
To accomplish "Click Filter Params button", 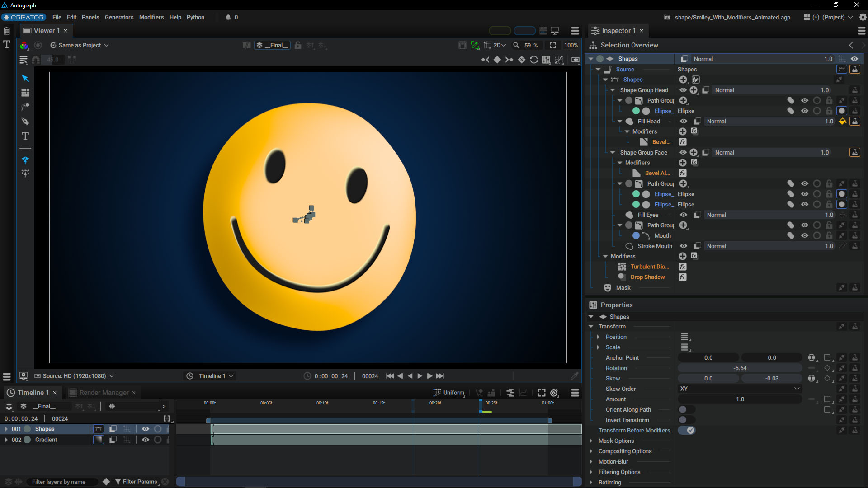I will click(136, 482).
